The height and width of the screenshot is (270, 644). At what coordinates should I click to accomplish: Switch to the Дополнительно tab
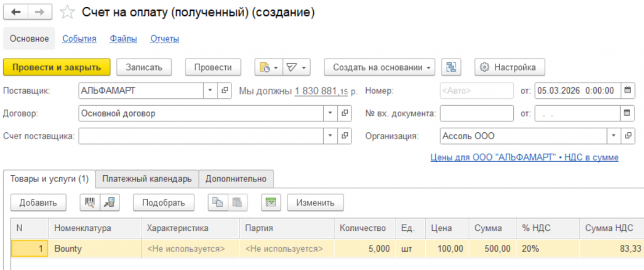pos(236,179)
